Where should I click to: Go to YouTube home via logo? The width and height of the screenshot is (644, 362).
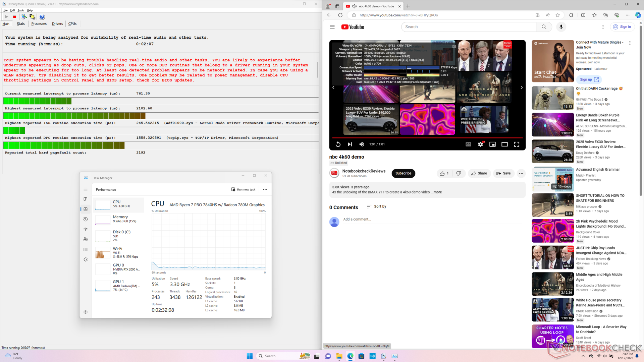click(x=353, y=27)
